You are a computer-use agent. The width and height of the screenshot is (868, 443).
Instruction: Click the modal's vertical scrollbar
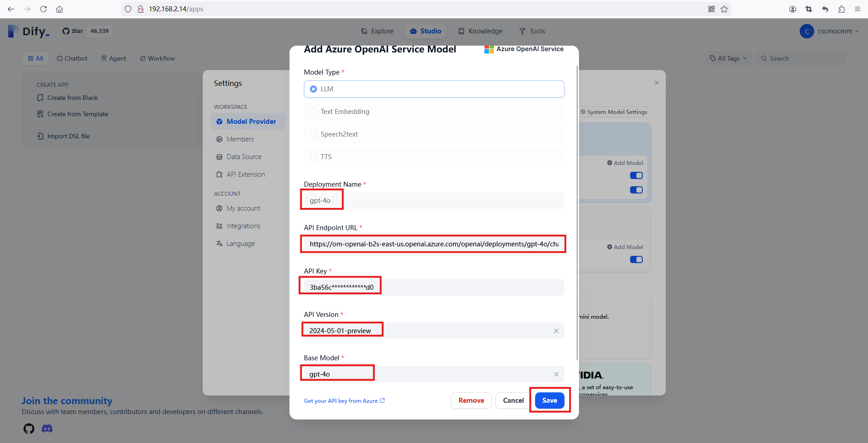pyautogui.click(x=577, y=212)
